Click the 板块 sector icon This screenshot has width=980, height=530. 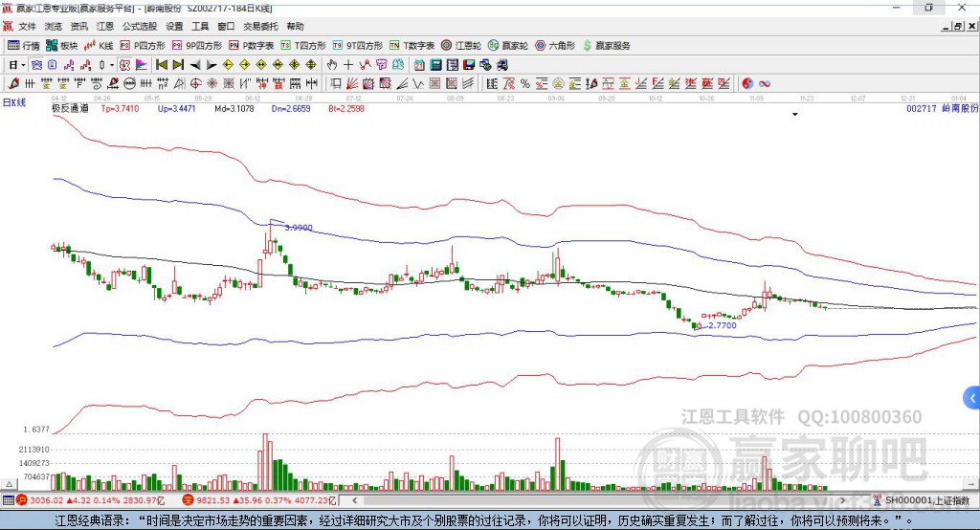pos(52,46)
